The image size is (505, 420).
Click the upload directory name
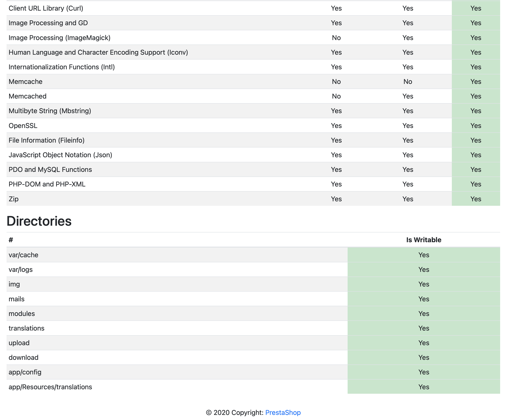(x=19, y=343)
